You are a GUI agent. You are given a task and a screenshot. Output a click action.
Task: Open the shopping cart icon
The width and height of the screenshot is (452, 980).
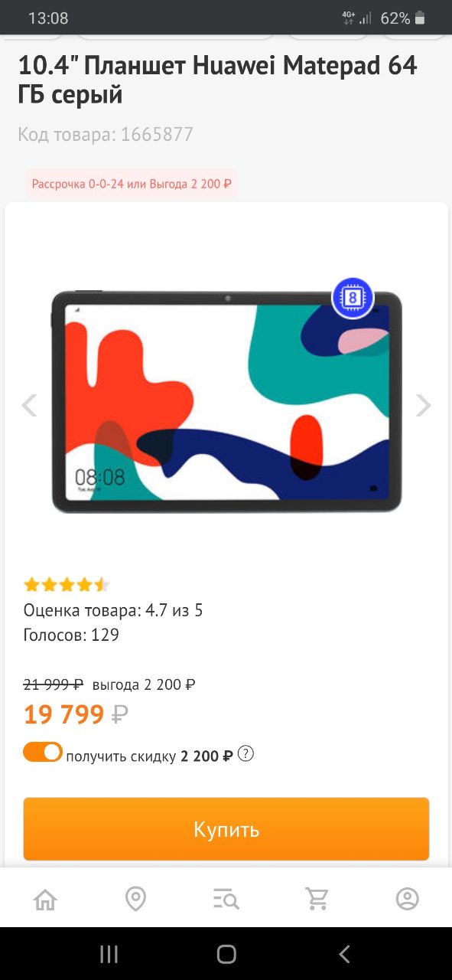click(316, 898)
